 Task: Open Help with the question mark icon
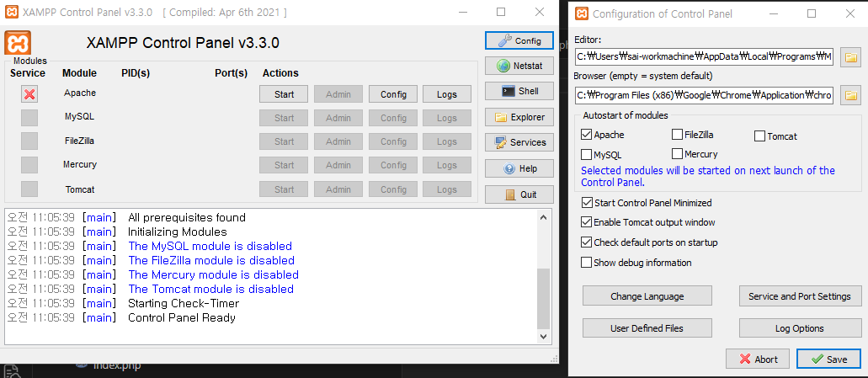[x=519, y=169]
